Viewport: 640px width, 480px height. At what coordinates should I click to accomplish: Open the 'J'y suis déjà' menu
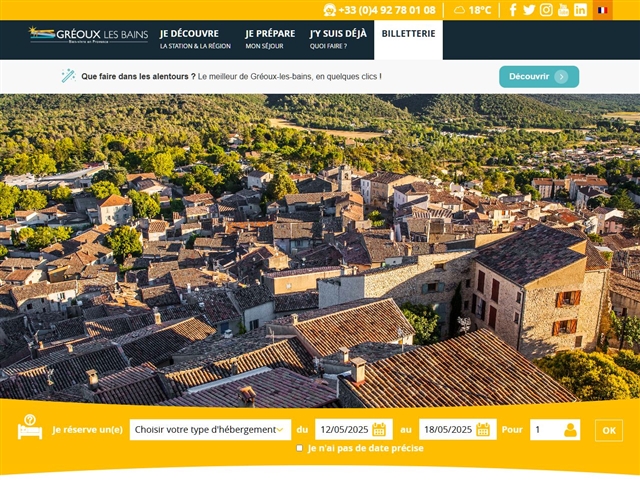click(338, 39)
